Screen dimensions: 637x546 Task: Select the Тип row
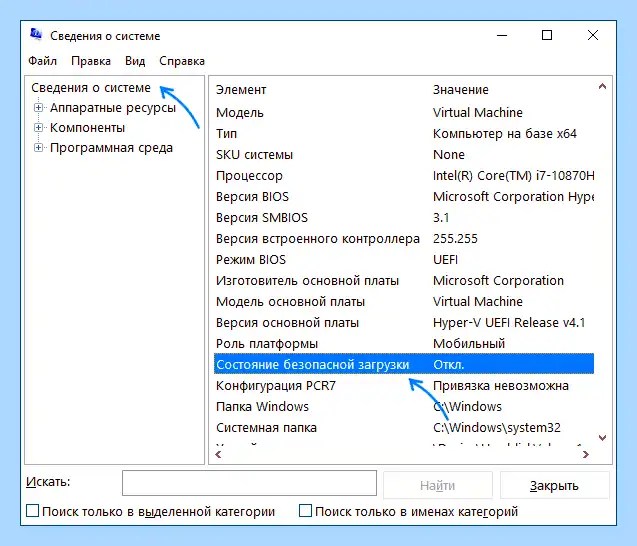click(x=404, y=134)
